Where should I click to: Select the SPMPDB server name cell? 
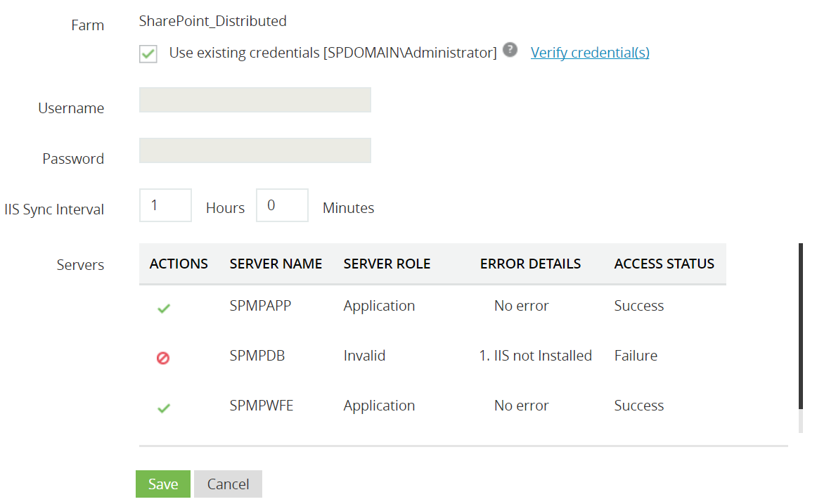pos(257,356)
